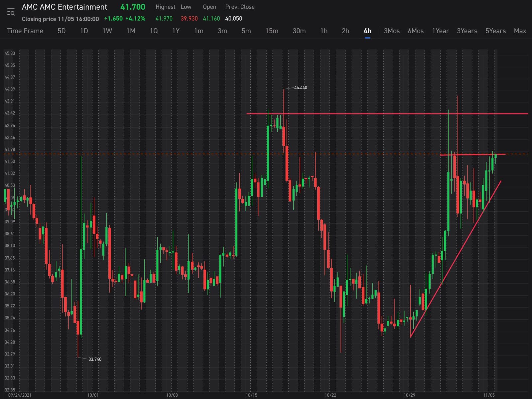Choose the 1Y time frame
532x399 pixels.
[176, 31]
